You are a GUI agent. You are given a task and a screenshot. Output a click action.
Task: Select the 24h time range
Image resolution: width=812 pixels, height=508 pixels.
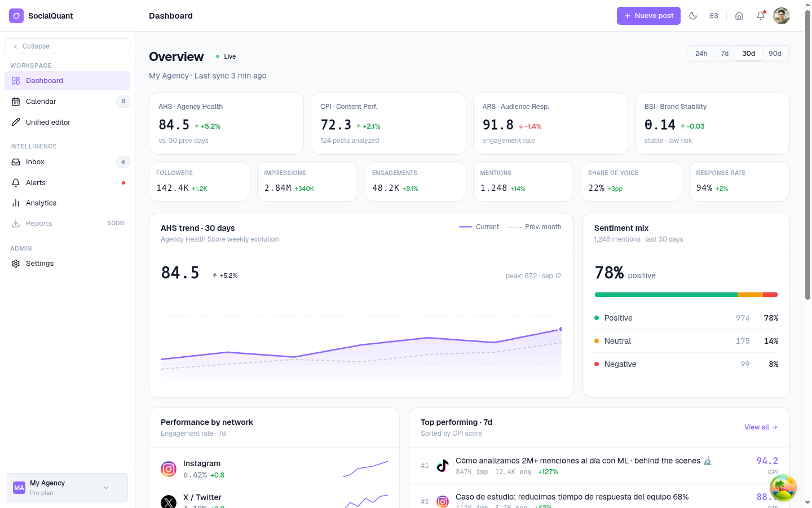(701, 54)
